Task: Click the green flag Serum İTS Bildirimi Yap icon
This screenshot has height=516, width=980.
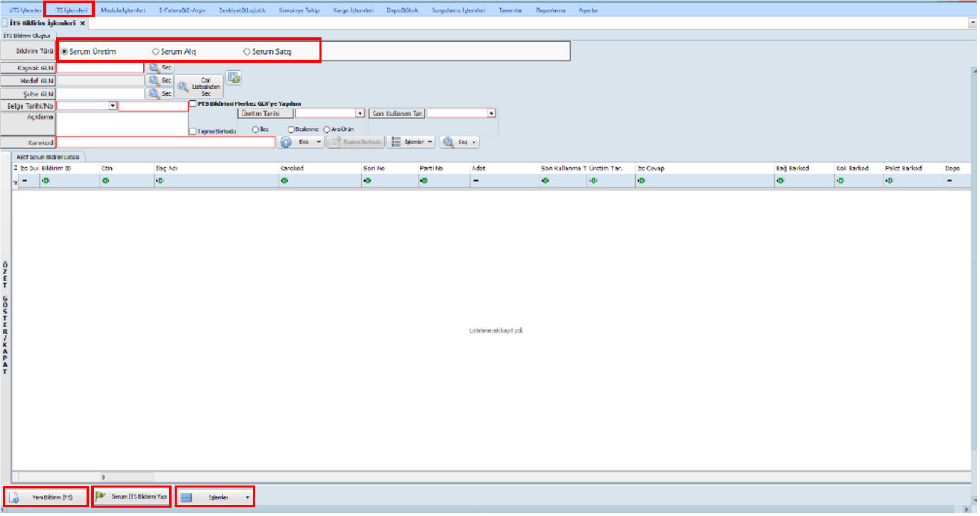Action: 101,496
